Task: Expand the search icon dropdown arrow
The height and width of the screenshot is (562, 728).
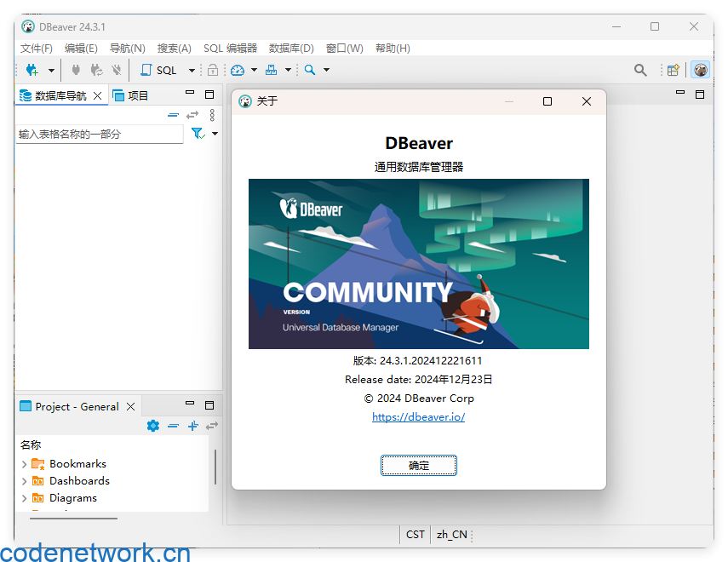Action: [326, 70]
